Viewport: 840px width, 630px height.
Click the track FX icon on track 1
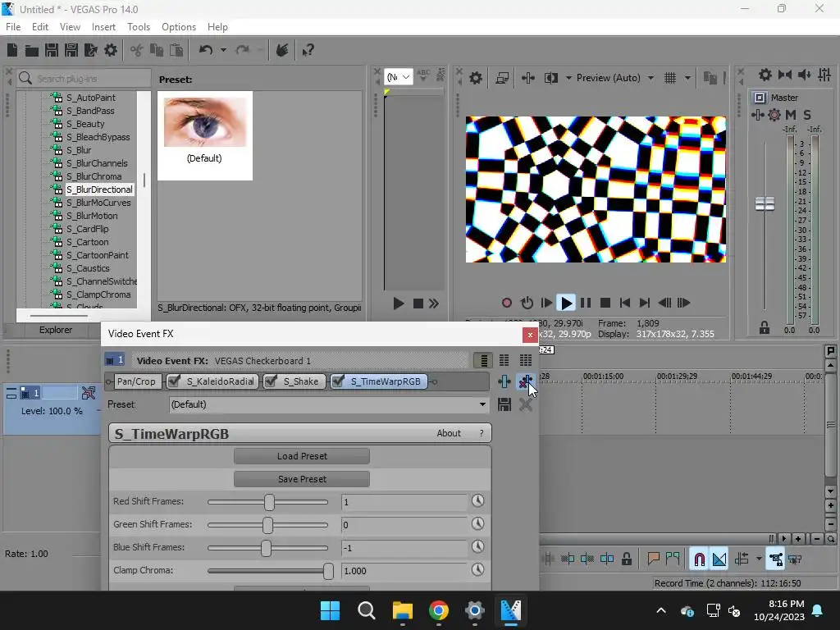(89, 394)
